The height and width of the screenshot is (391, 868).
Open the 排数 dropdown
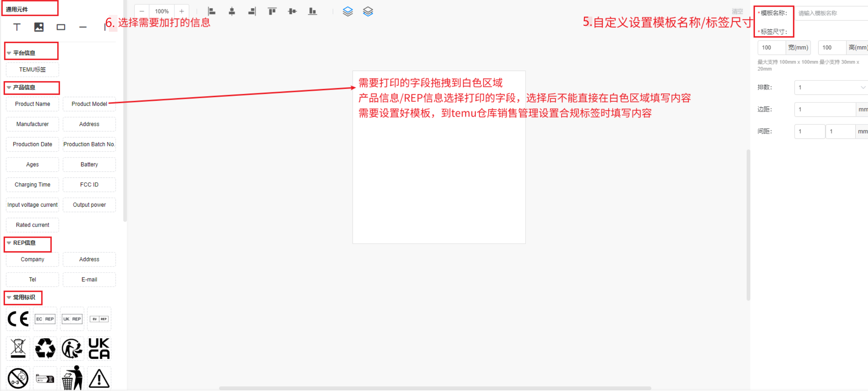(831, 87)
